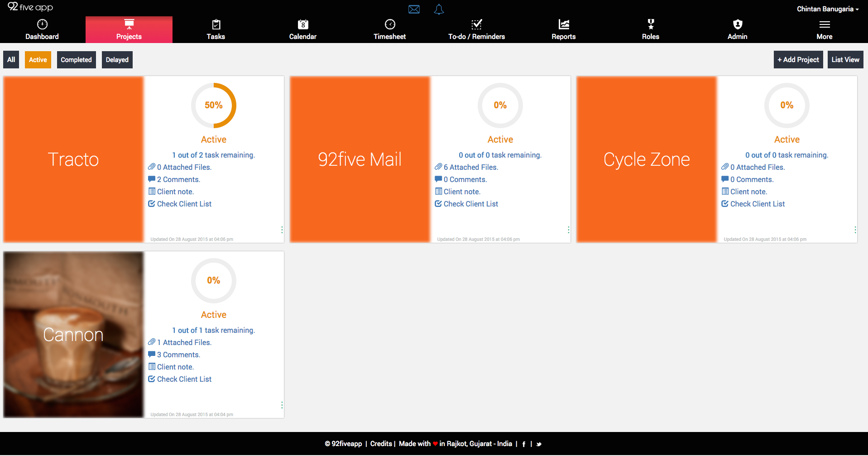
Task: Open the Calendar section
Action: tap(303, 30)
